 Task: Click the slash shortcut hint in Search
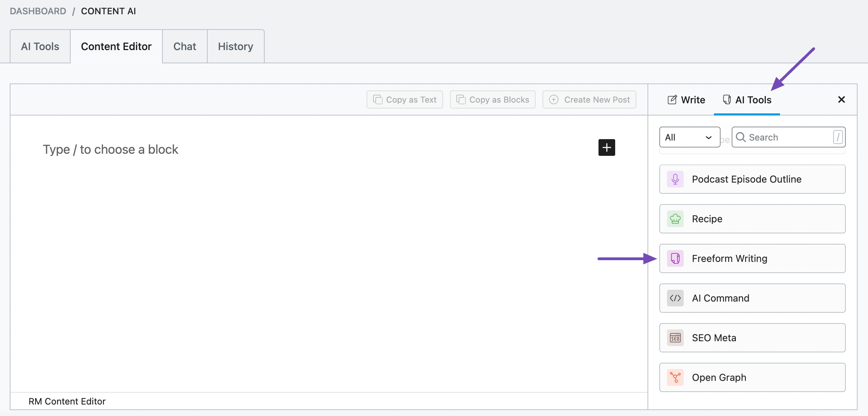pyautogui.click(x=838, y=137)
